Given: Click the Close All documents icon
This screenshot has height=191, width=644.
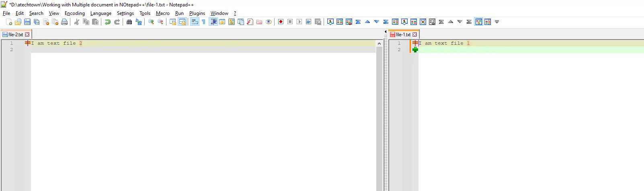Looking at the screenshot, I should pos(55,22).
